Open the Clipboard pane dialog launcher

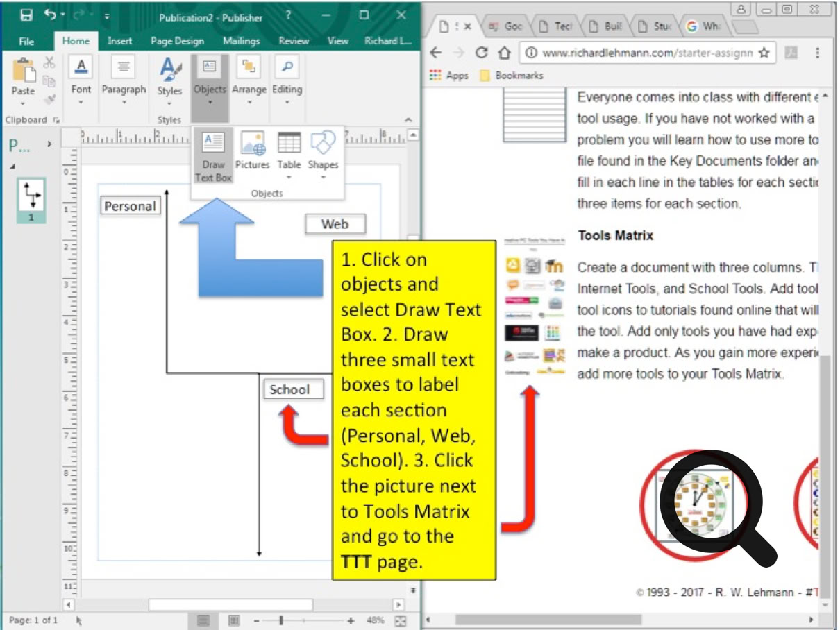coord(56,120)
